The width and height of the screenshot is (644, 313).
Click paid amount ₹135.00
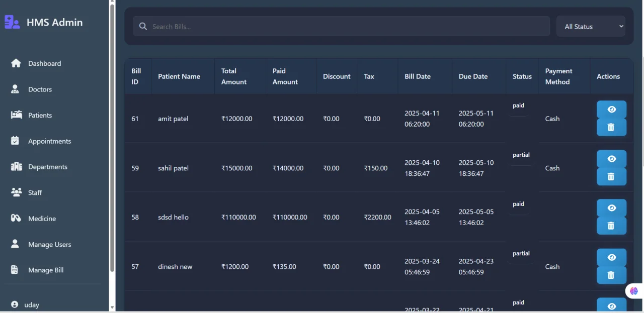tap(284, 267)
